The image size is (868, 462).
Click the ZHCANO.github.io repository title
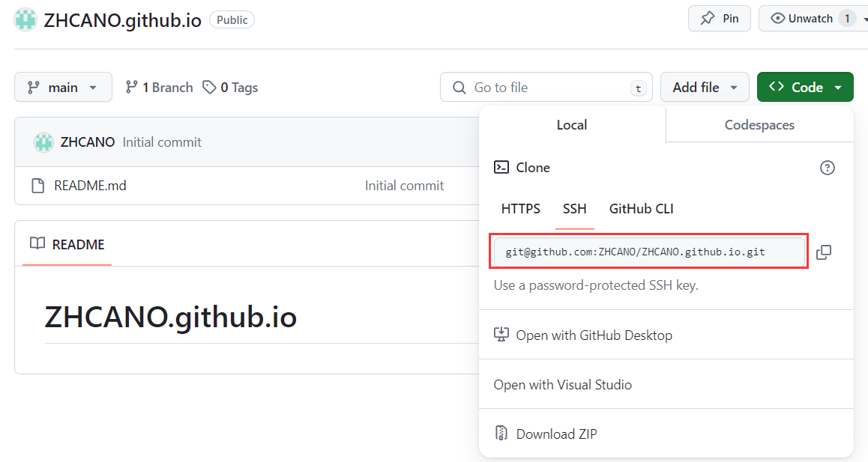[122, 20]
